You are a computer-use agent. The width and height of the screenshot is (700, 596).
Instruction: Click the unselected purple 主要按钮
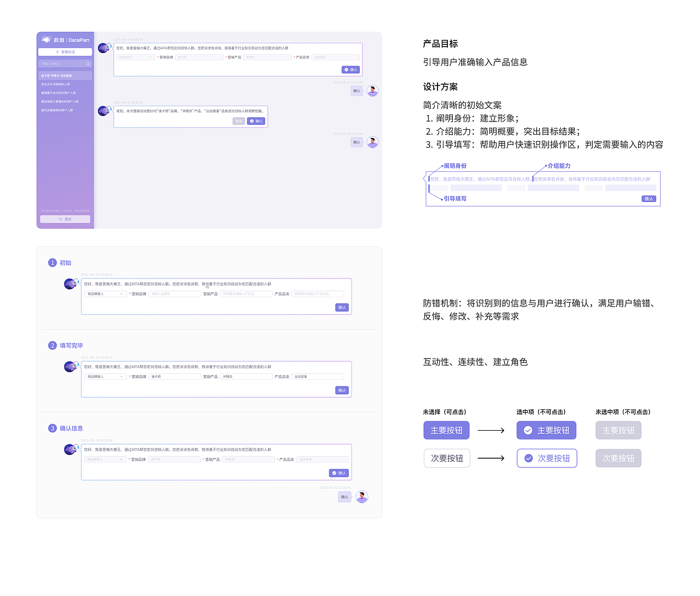point(446,430)
